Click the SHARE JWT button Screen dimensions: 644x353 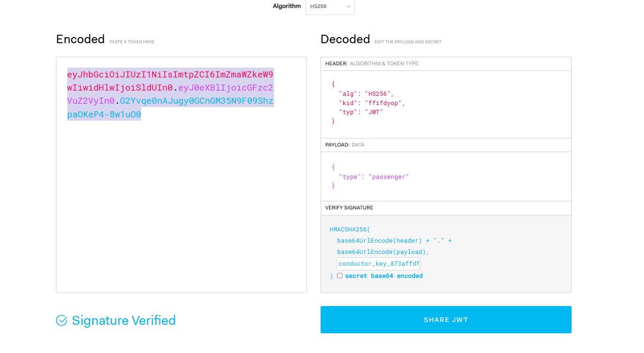pos(446,320)
